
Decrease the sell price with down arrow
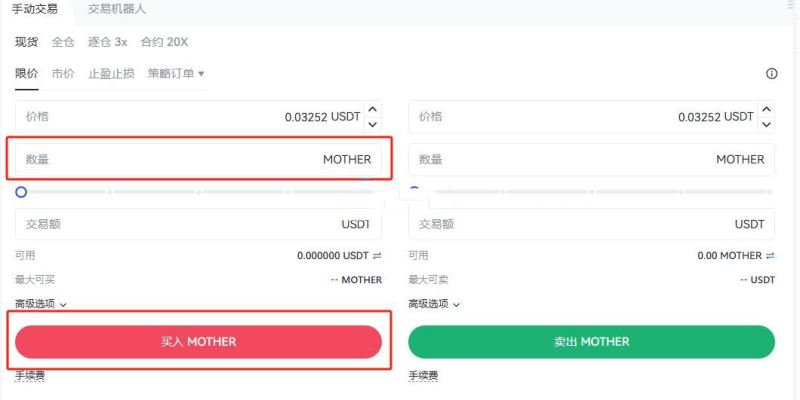coord(766,124)
